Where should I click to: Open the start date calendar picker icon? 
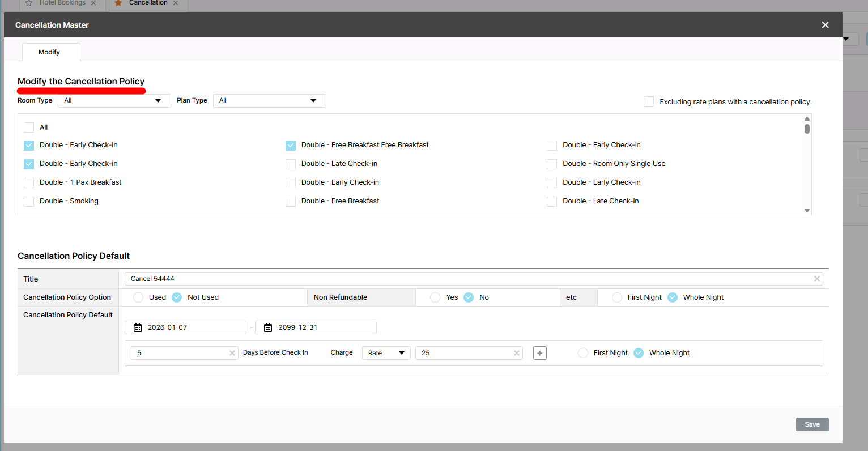click(x=137, y=327)
